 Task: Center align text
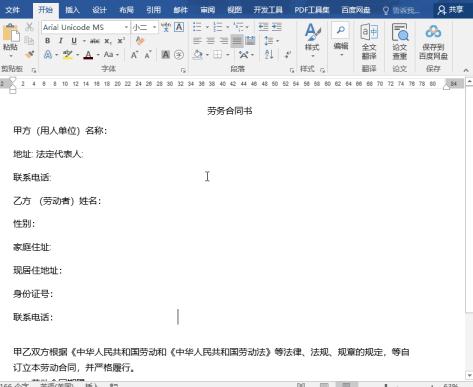(210, 41)
